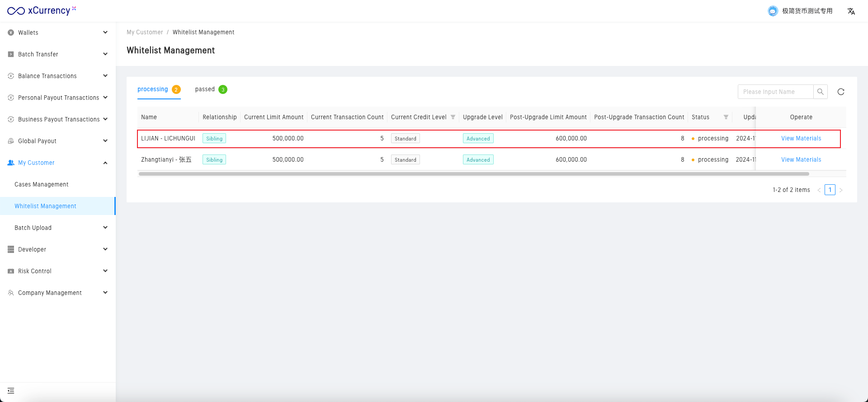Click the LIJIAN - LICHUNGUI name cell
This screenshot has height=402, width=868.
click(168, 139)
